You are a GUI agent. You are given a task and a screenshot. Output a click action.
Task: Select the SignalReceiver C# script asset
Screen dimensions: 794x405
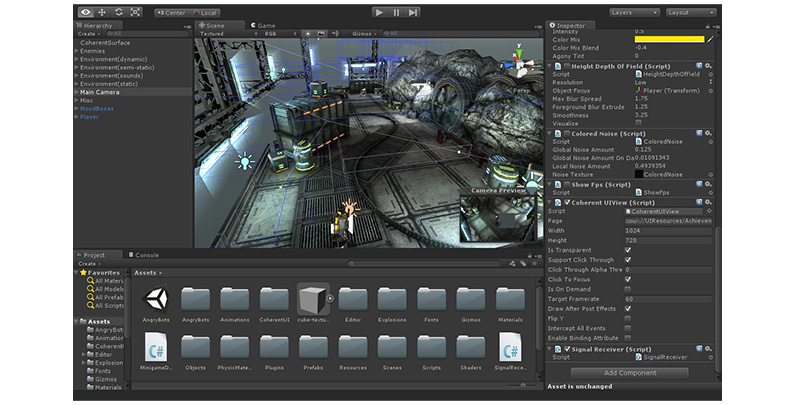tap(512, 346)
